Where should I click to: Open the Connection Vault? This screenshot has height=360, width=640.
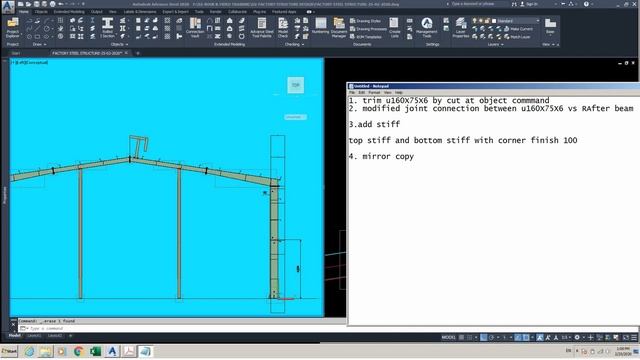[195, 28]
